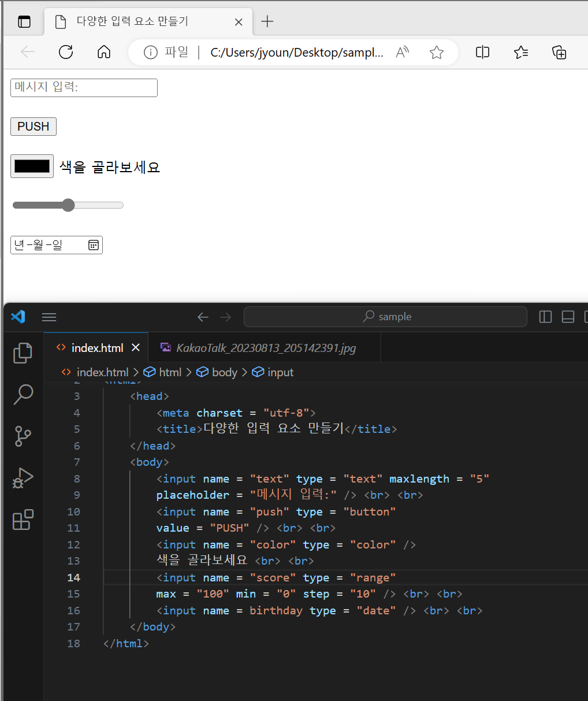588x701 pixels.
Task: Open Explorer in the activity bar
Action: click(23, 353)
